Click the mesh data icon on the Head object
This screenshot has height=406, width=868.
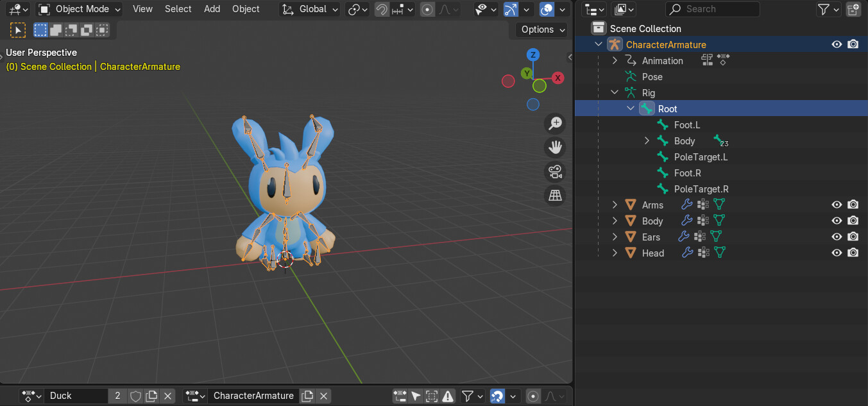[719, 252]
